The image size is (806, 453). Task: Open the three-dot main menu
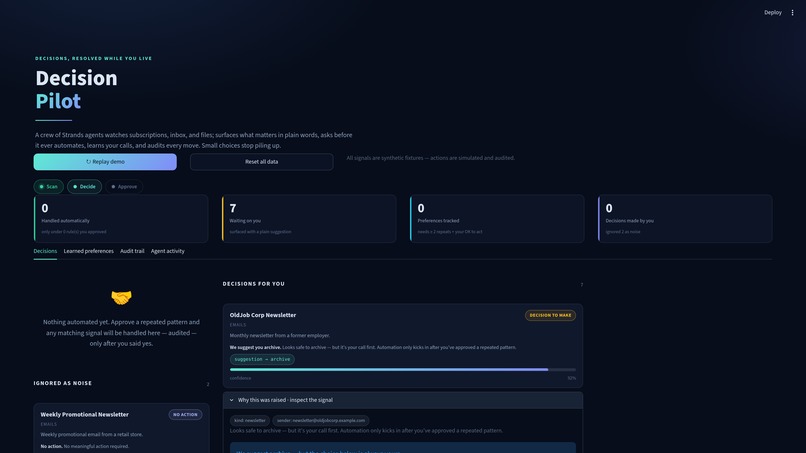(x=792, y=12)
